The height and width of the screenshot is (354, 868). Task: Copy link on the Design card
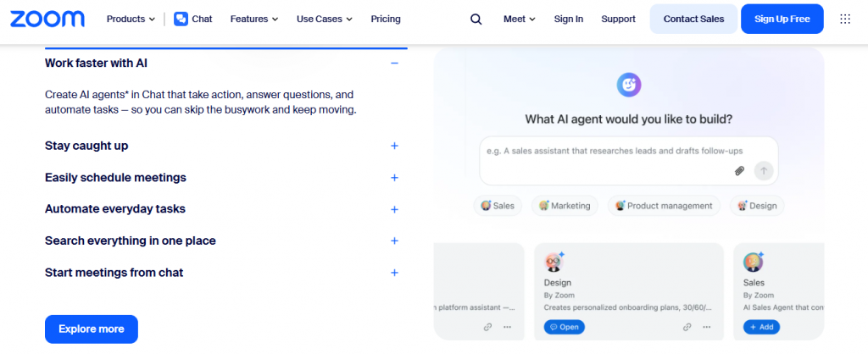point(687,327)
